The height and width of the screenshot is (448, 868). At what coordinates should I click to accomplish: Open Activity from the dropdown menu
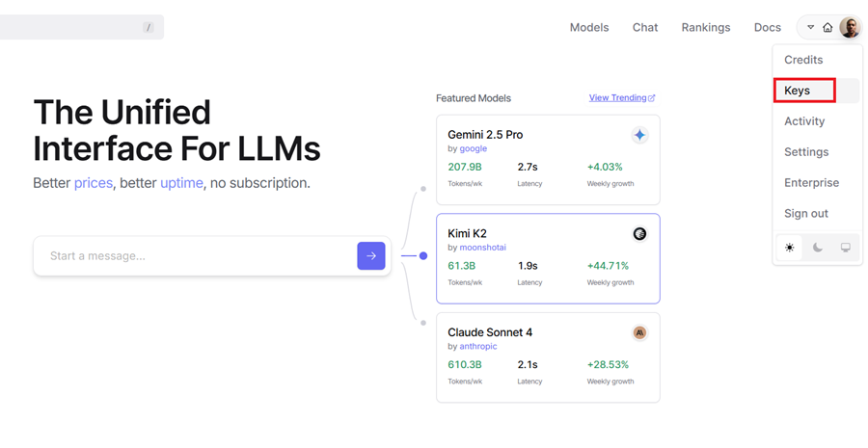(804, 121)
